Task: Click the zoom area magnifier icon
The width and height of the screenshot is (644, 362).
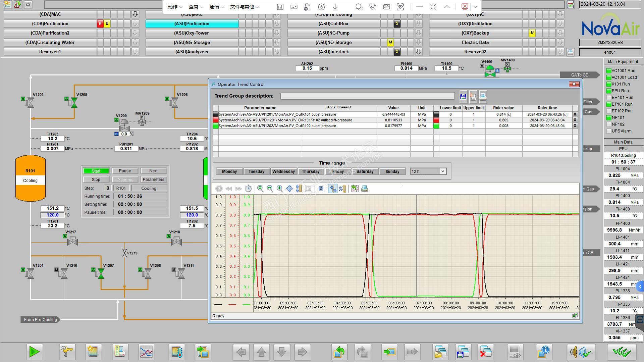Action: tap(260, 189)
